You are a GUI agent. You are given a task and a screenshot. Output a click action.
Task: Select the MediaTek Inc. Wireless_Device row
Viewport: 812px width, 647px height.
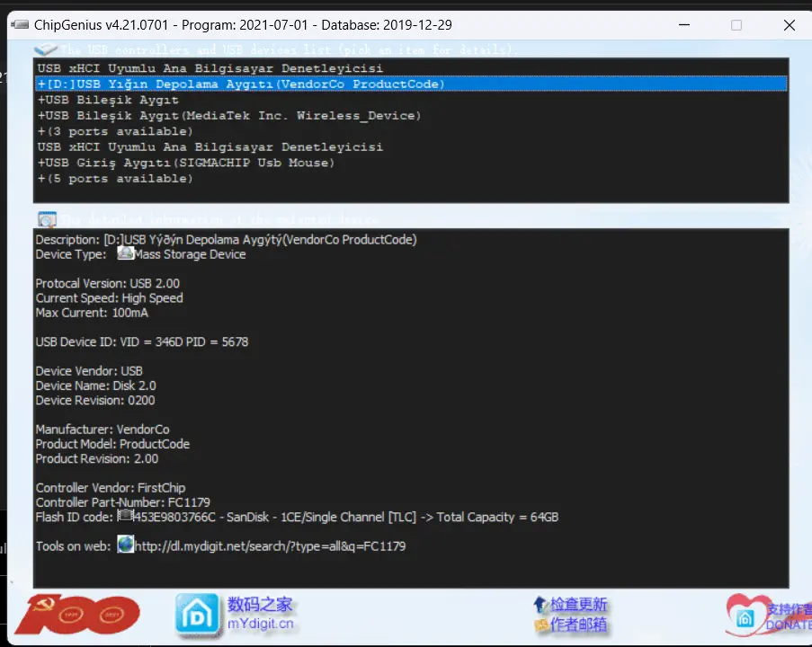[x=411, y=115]
